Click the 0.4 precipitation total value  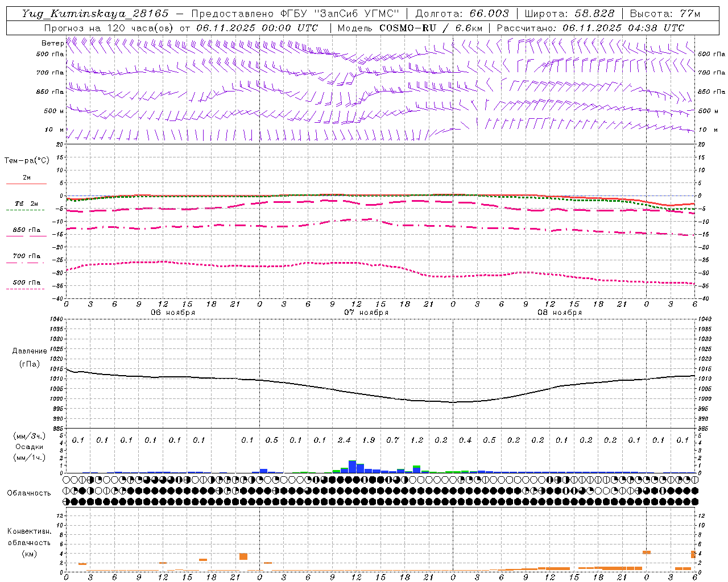[x=465, y=440]
